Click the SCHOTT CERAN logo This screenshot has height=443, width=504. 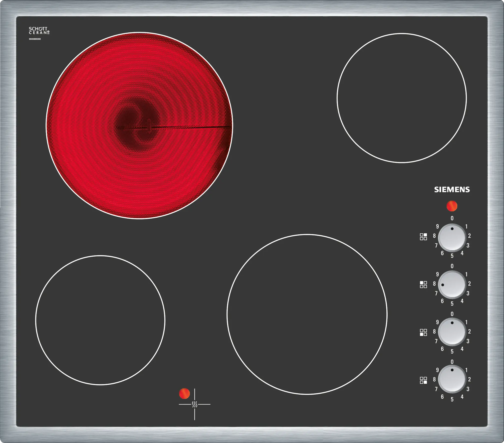(39, 31)
